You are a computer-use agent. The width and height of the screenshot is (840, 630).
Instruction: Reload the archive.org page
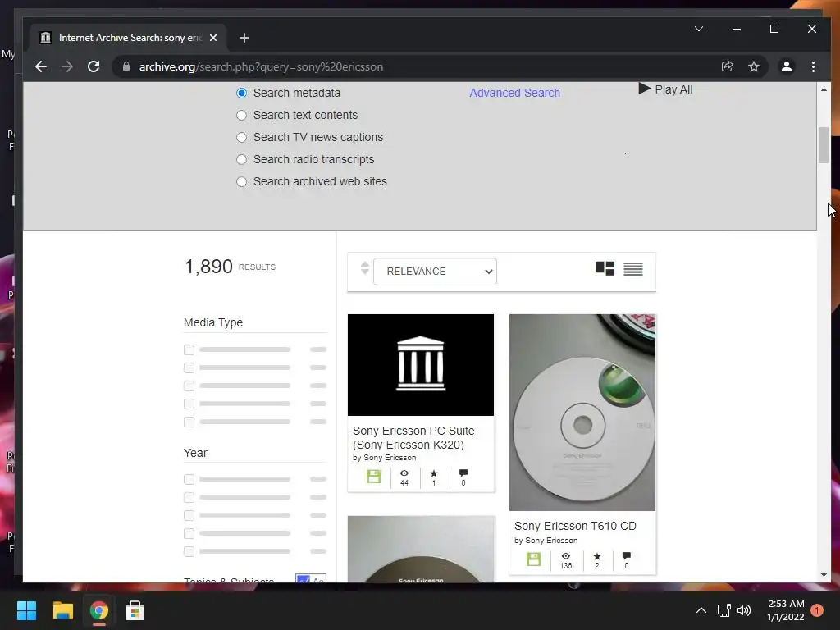pos(94,66)
